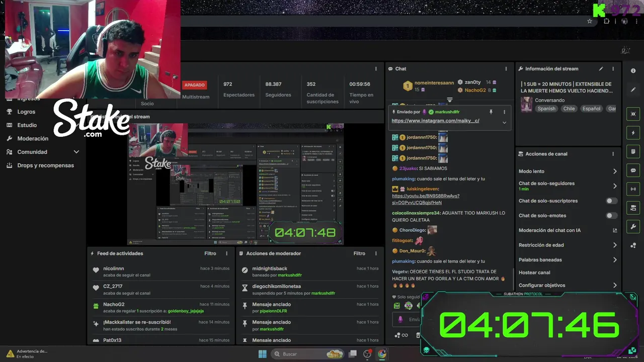Viewport: 644px width, 362px height.
Task: Click the Spanish stream tag
Action: (546, 109)
